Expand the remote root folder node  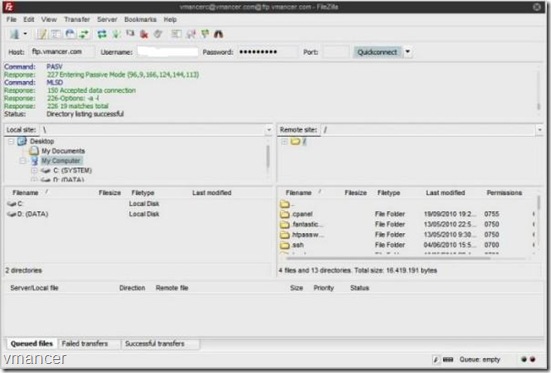(284, 141)
